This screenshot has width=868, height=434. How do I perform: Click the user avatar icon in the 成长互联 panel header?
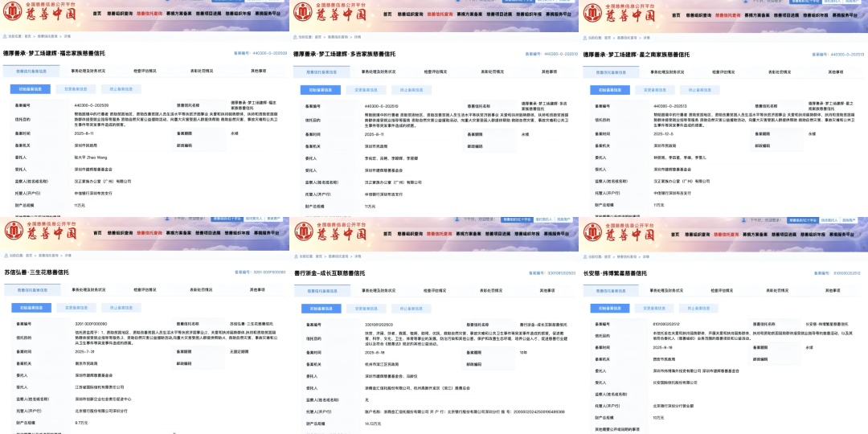coord(459,219)
